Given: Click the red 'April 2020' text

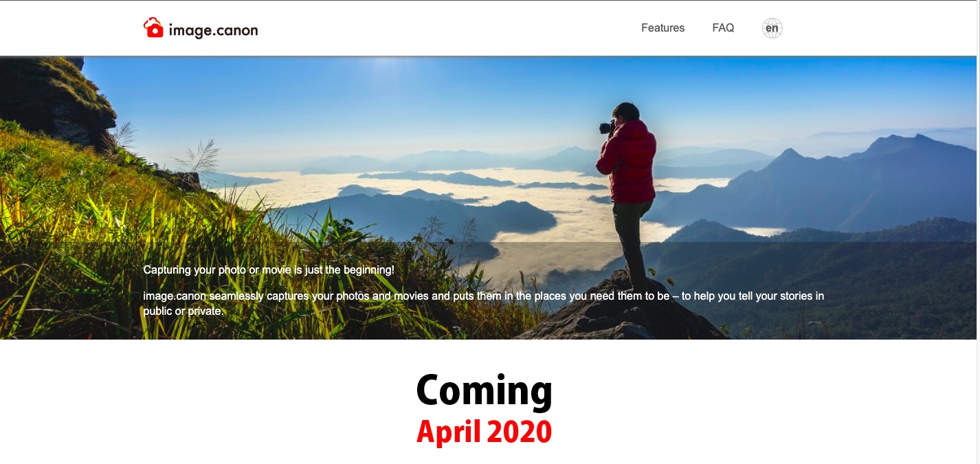Looking at the screenshot, I should 484,432.
